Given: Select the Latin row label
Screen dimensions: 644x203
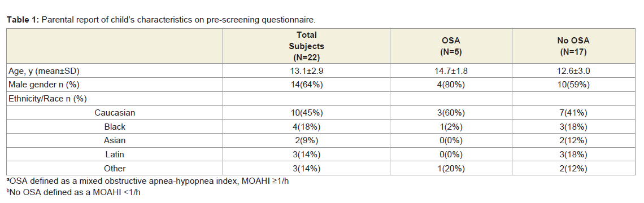Looking at the screenshot, I should pos(115,154).
